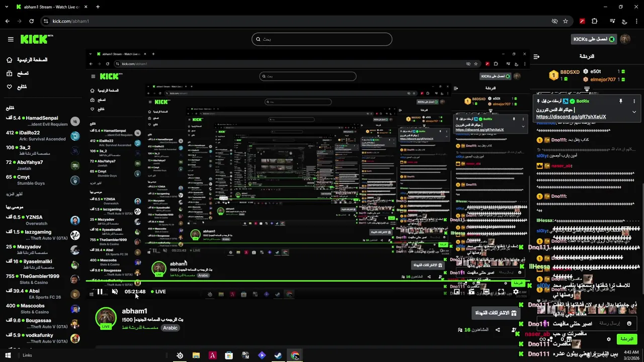Jump to LIVE in the player
This screenshot has height=362, width=644.
coord(158,292)
